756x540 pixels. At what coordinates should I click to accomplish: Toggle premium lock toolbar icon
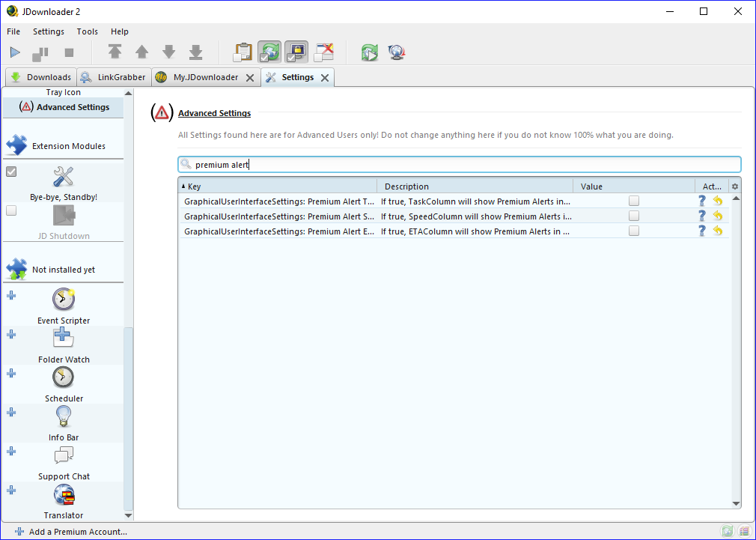tap(296, 52)
